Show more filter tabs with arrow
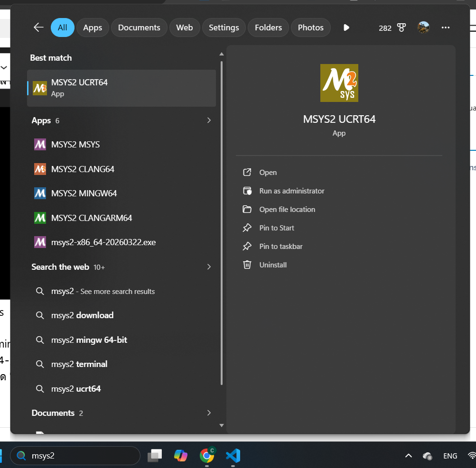 pyautogui.click(x=346, y=28)
